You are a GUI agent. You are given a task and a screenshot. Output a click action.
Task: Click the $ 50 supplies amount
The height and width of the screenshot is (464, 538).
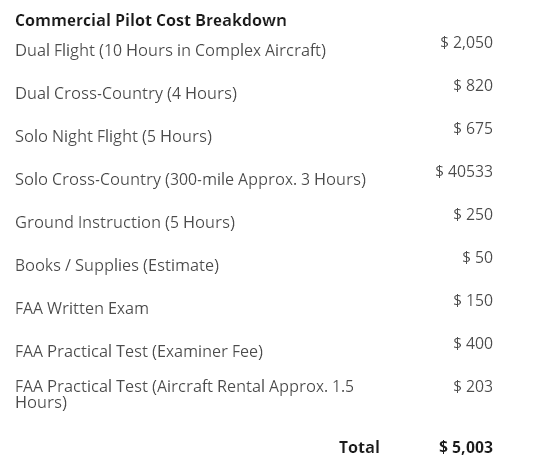pos(477,257)
